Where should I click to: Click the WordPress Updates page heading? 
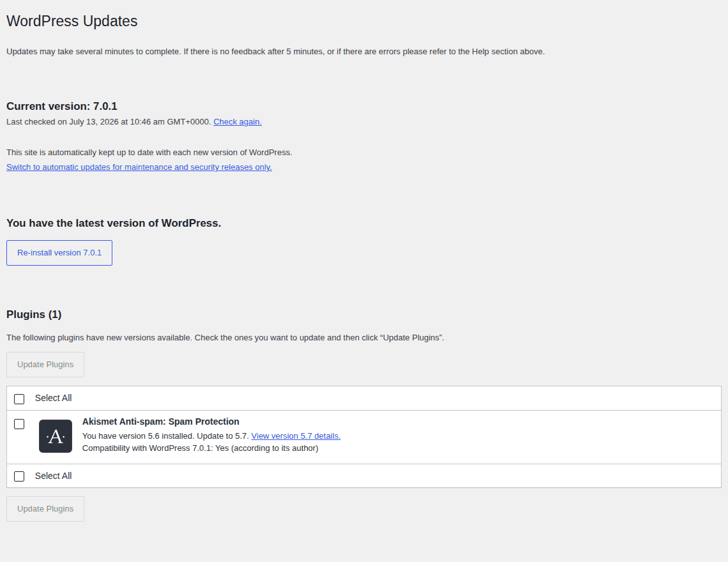(x=72, y=21)
